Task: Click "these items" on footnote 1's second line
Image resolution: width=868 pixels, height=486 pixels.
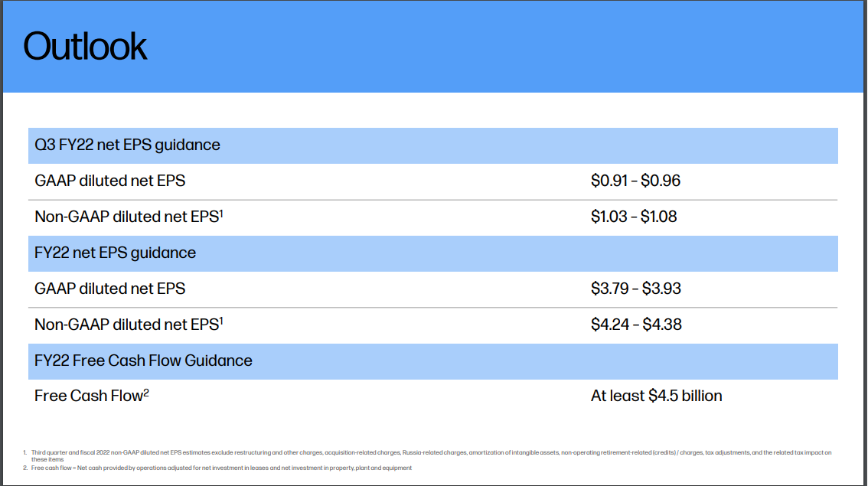Action: (42, 459)
